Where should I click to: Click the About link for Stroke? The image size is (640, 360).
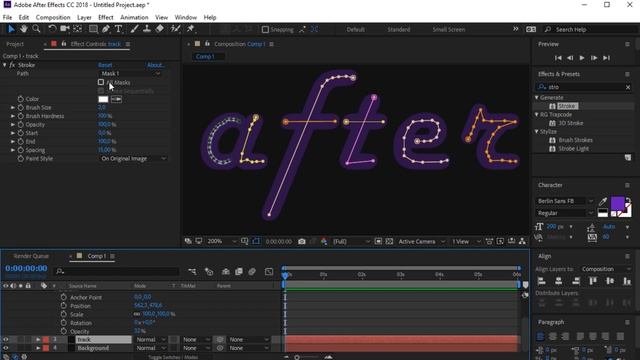coord(156,65)
